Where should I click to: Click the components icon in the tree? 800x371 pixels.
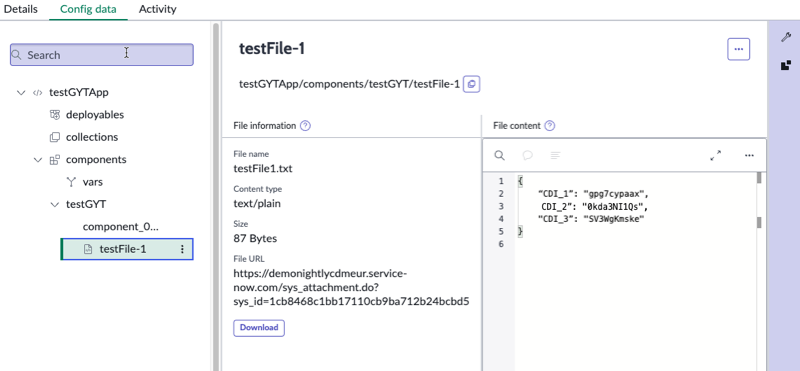[x=55, y=160]
